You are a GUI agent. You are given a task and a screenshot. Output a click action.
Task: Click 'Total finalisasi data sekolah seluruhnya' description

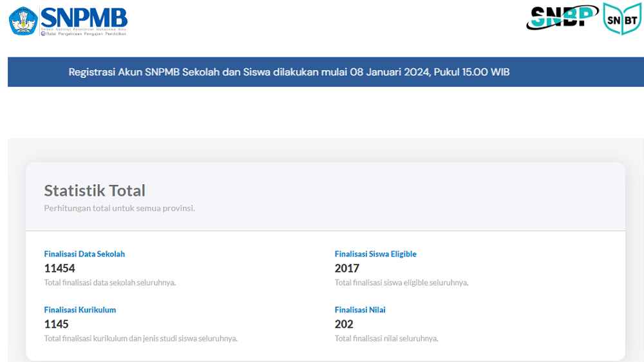[x=109, y=283]
